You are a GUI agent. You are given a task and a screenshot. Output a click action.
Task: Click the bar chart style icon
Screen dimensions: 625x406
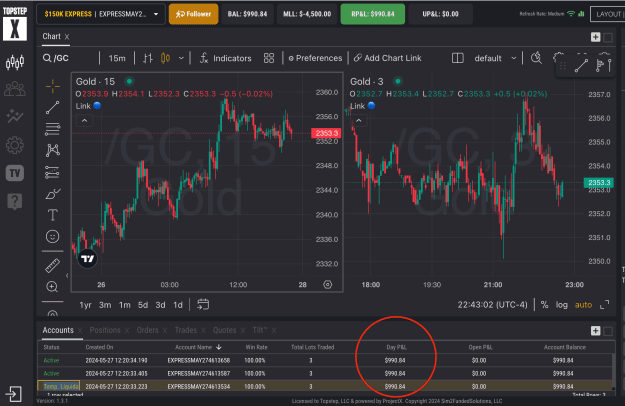coord(148,58)
